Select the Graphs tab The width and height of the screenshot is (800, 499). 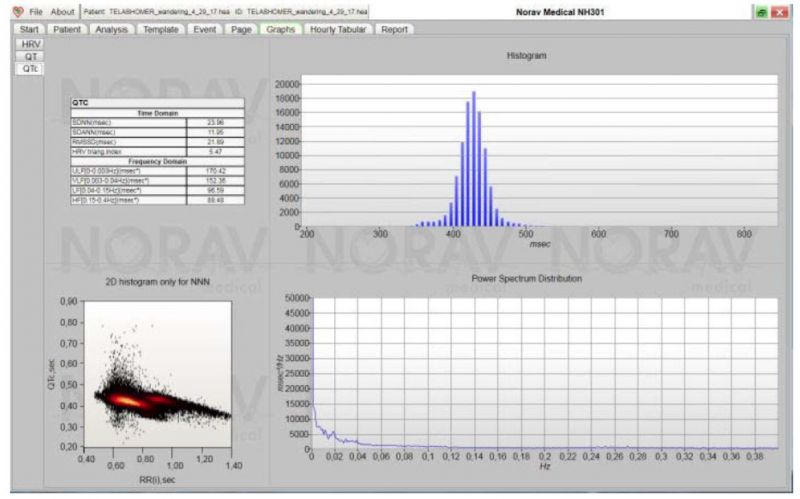(281, 30)
